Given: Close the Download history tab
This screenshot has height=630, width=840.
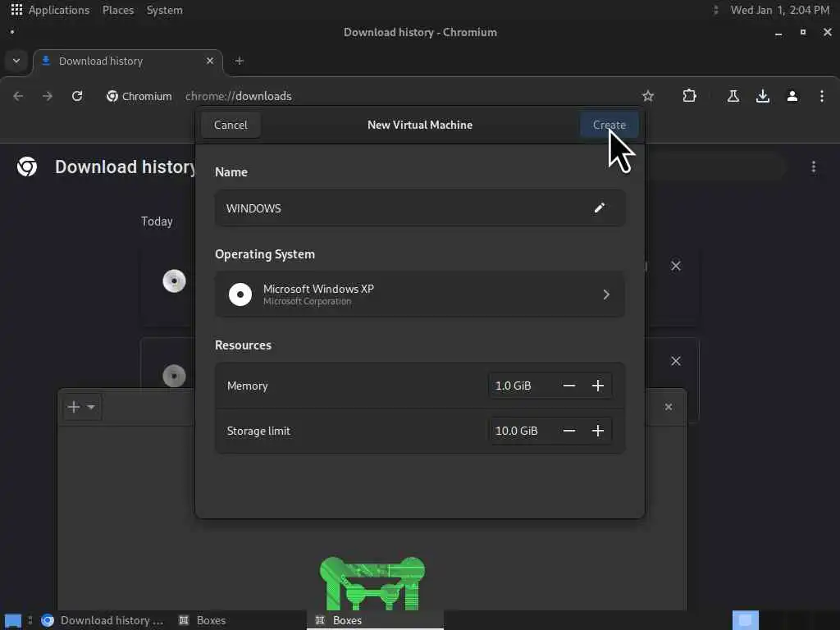Looking at the screenshot, I should click(x=210, y=61).
